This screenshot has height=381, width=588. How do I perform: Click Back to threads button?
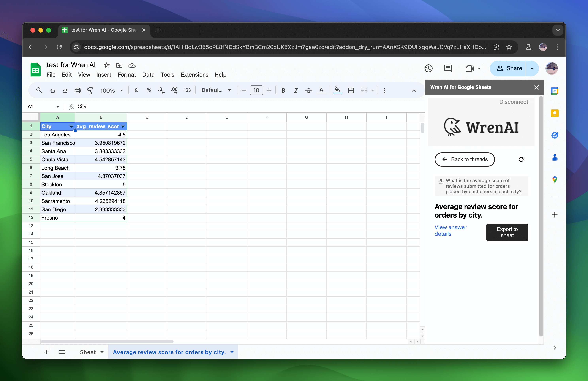coord(465,159)
